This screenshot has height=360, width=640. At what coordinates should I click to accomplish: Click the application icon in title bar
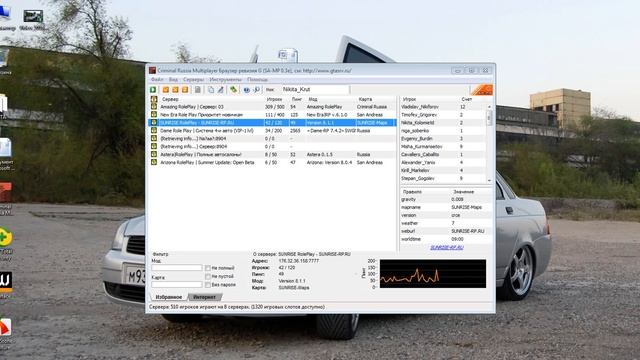point(152,70)
